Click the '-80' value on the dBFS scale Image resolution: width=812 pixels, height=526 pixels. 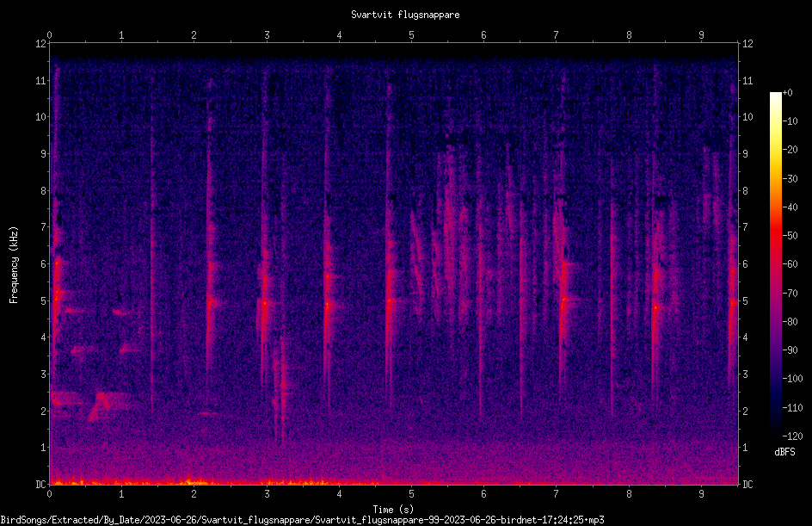coord(790,321)
